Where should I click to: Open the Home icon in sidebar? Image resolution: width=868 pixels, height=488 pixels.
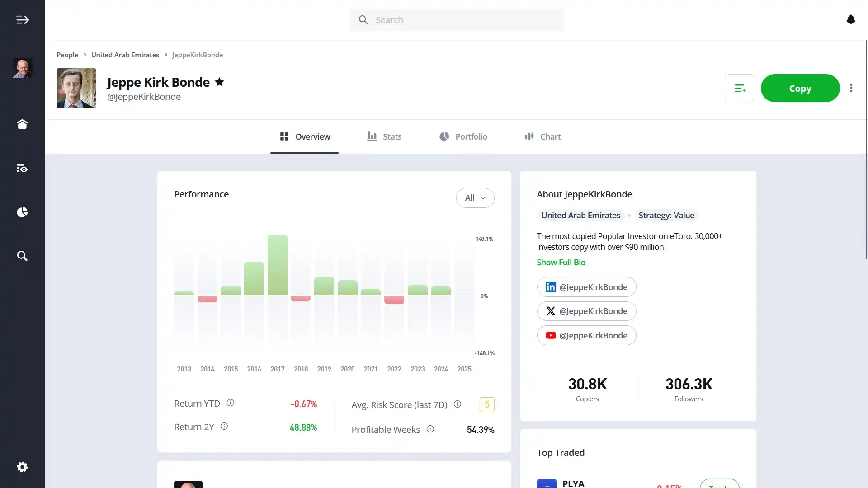point(22,124)
